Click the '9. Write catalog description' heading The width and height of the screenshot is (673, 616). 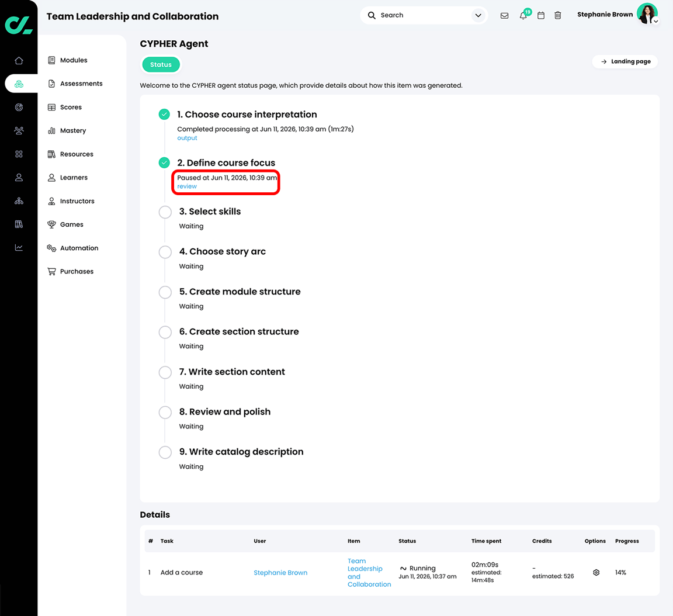click(x=241, y=452)
